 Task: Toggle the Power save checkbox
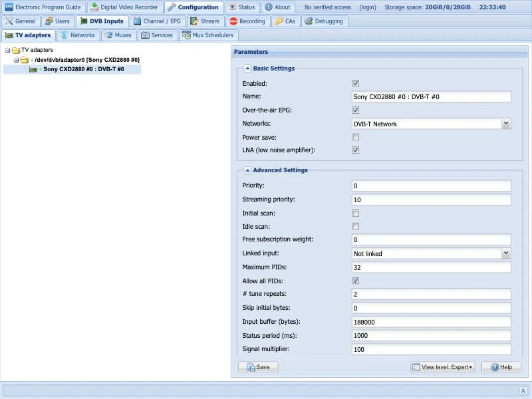(x=355, y=137)
